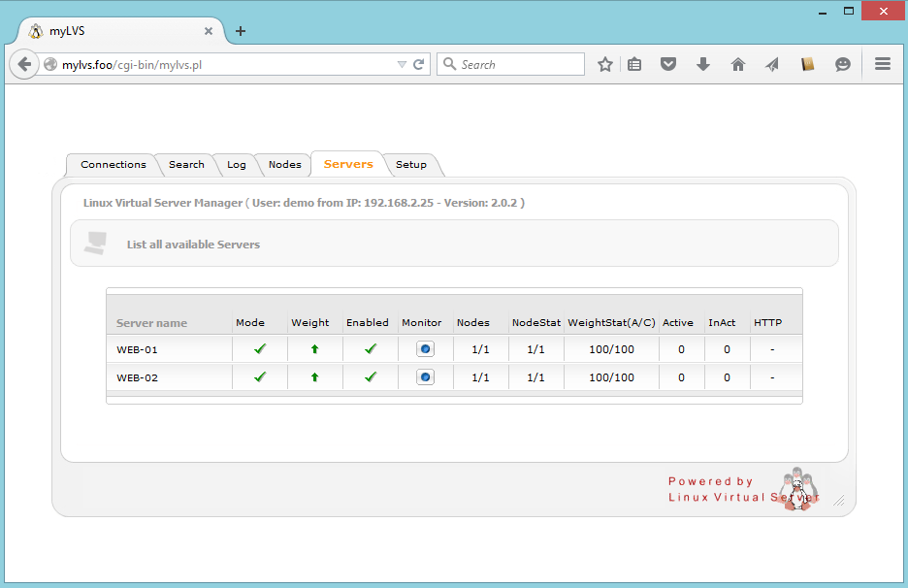Open Monitor icon for WEB-02
This screenshot has width=908, height=588.
(x=425, y=377)
